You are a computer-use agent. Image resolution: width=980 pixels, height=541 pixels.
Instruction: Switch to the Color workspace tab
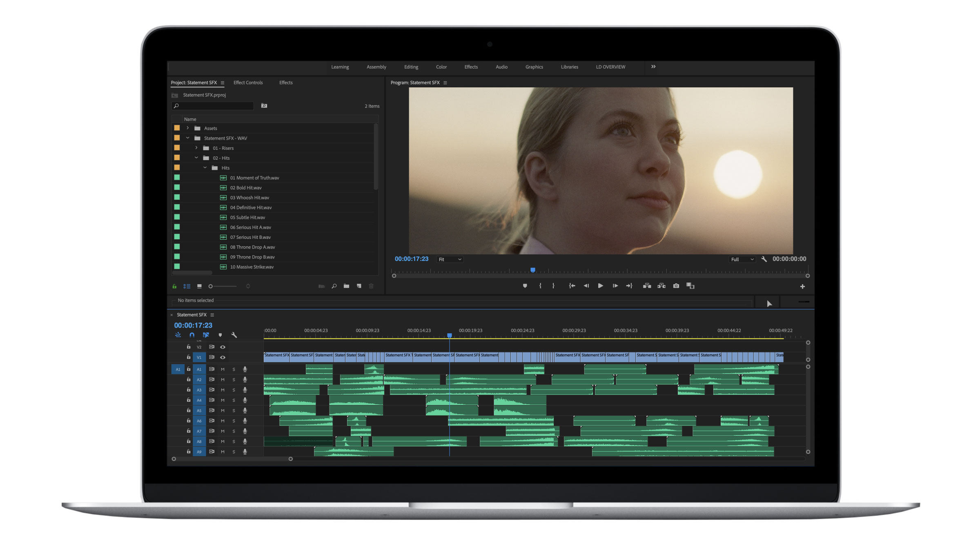(x=441, y=67)
